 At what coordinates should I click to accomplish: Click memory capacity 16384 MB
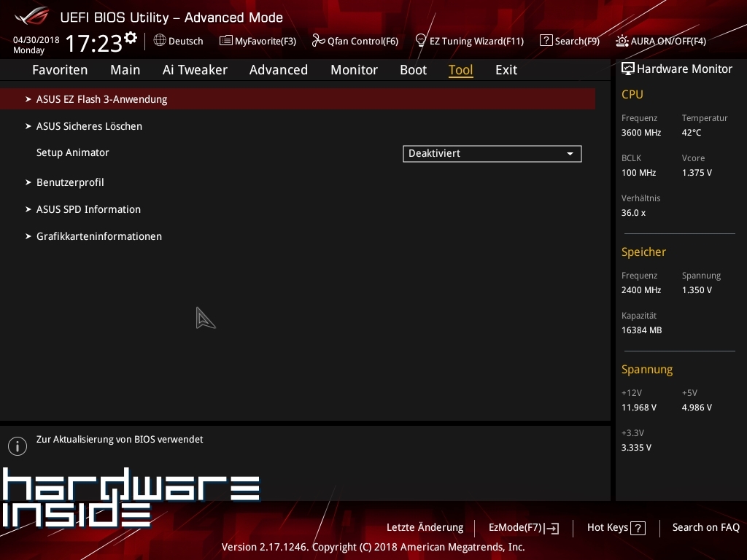click(x=642, y=330)
